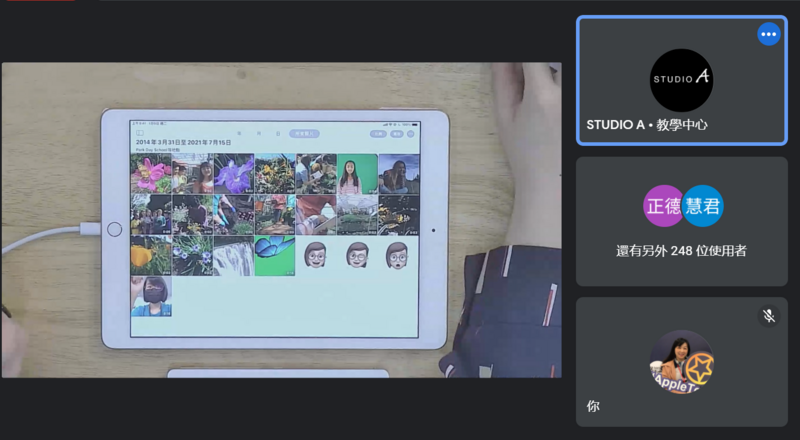Click your own profile avatar picture
The width and height of the screenshot is (800, 440).
(681, 361)
